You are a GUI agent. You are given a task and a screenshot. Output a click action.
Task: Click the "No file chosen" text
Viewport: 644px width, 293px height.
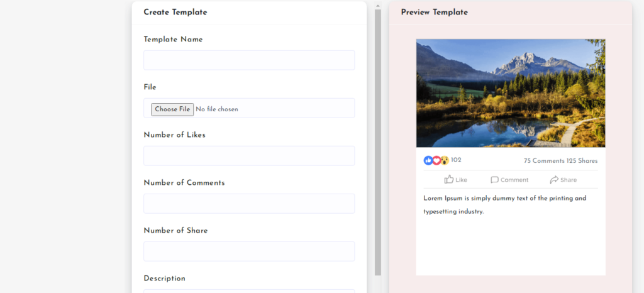(x=217, y=109)
